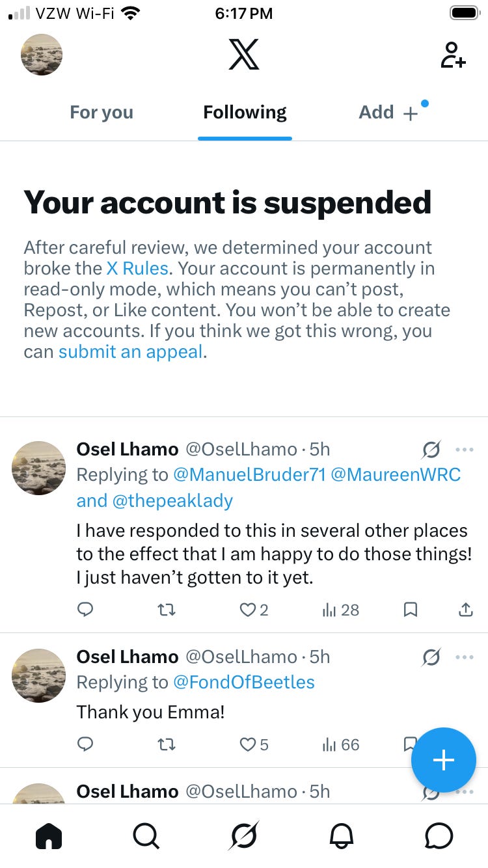Switch to the For you tab

(102, 113)
